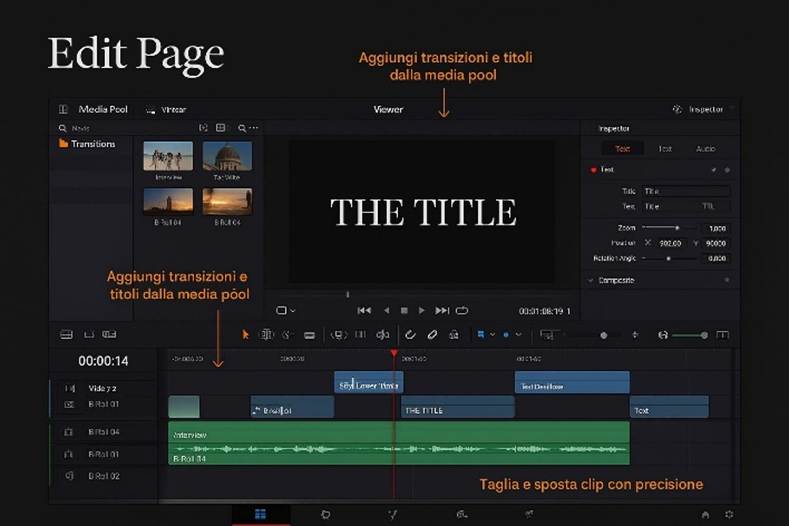Click the Inspector icon in top bar

677,109
